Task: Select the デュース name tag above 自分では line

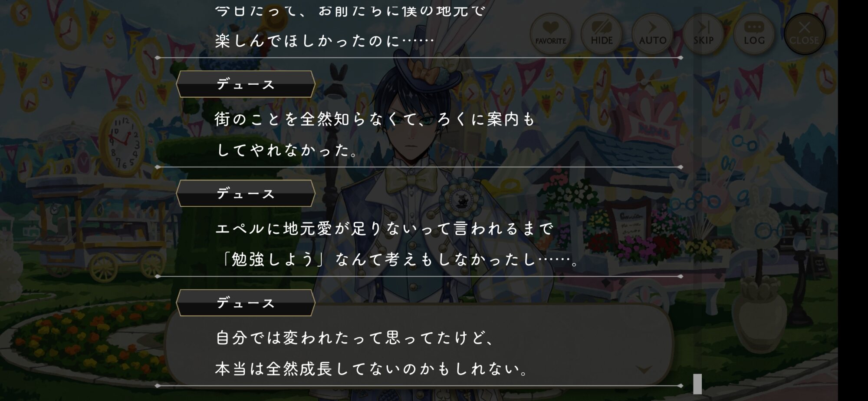Action: 246,303
